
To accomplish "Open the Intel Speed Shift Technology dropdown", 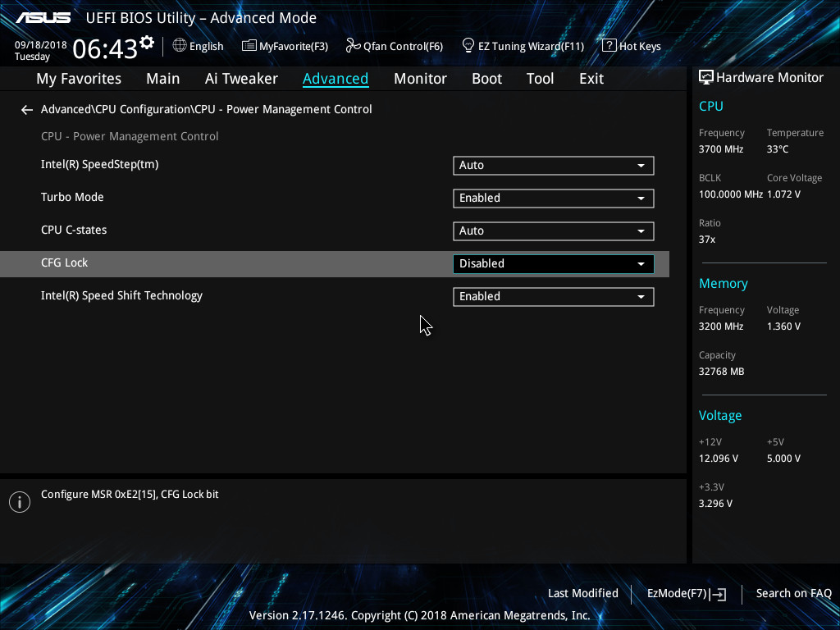I will tap(554, 297).
